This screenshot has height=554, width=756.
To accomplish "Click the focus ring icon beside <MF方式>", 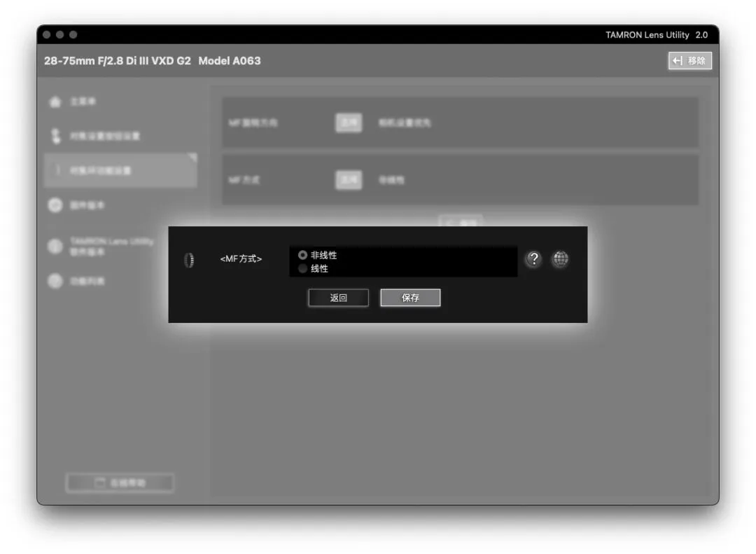I will click(188, 260).
